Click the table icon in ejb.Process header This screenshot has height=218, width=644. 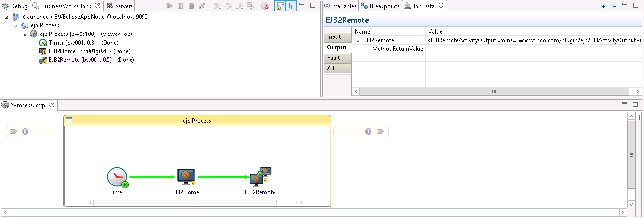(x=69, y=121)
